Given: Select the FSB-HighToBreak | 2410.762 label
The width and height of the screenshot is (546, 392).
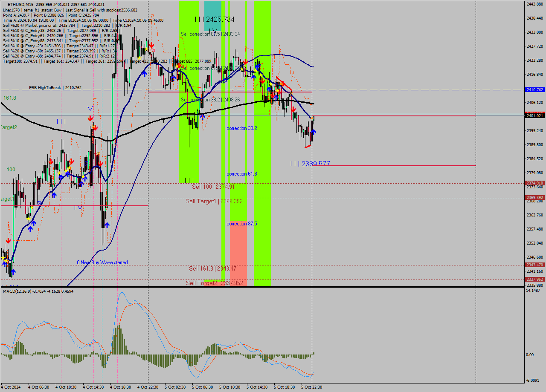Looking at the screenshot, I should pos(55,88).
